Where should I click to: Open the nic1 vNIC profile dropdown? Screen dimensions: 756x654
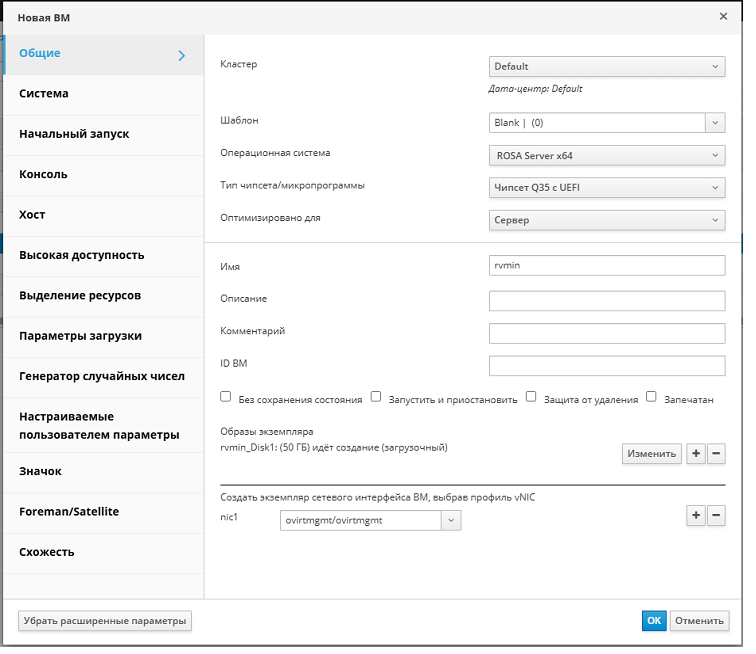(371, 520)
